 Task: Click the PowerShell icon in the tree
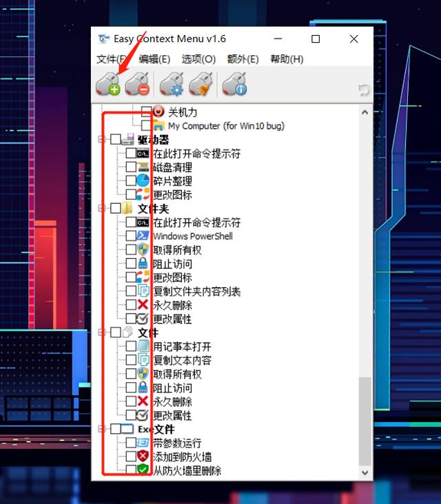click(143, 235)
